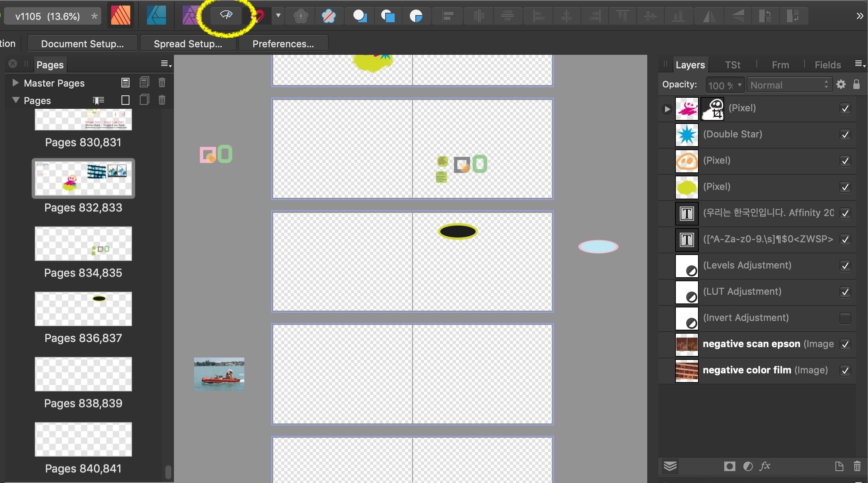Open the Normal blend mode dropdown
The height and width of the screenshot is (483, 868).
coord(789,85)
